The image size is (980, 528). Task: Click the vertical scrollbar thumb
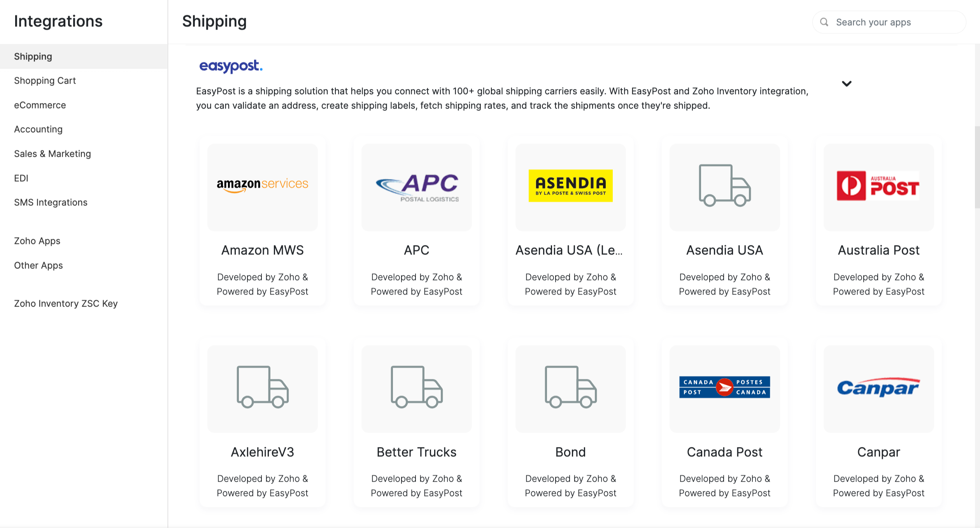977,167
